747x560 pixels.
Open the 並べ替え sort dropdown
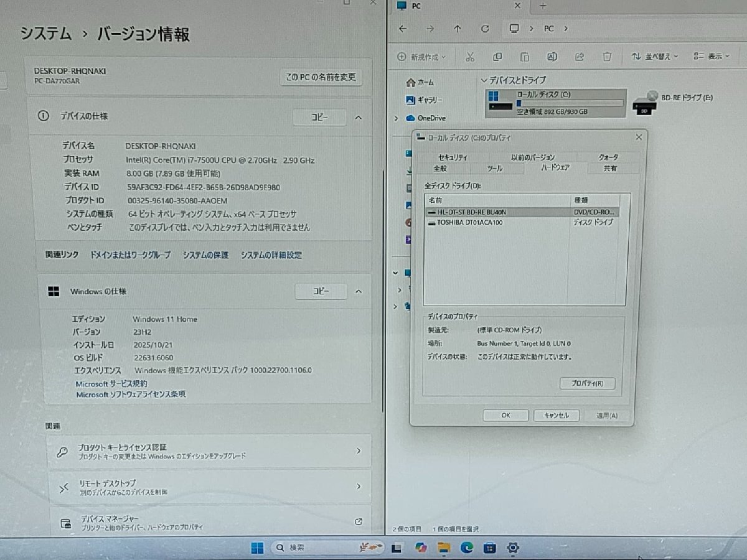[655, 57]
